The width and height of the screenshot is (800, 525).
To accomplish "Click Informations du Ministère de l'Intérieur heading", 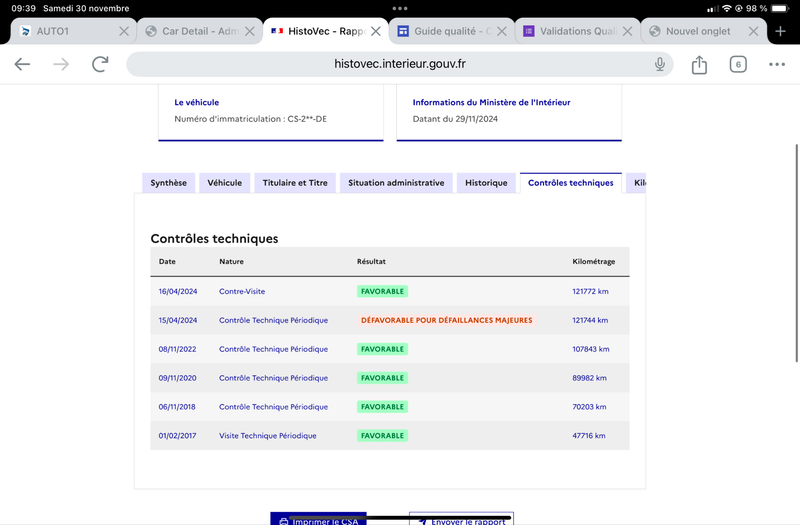I will (491, 103).
